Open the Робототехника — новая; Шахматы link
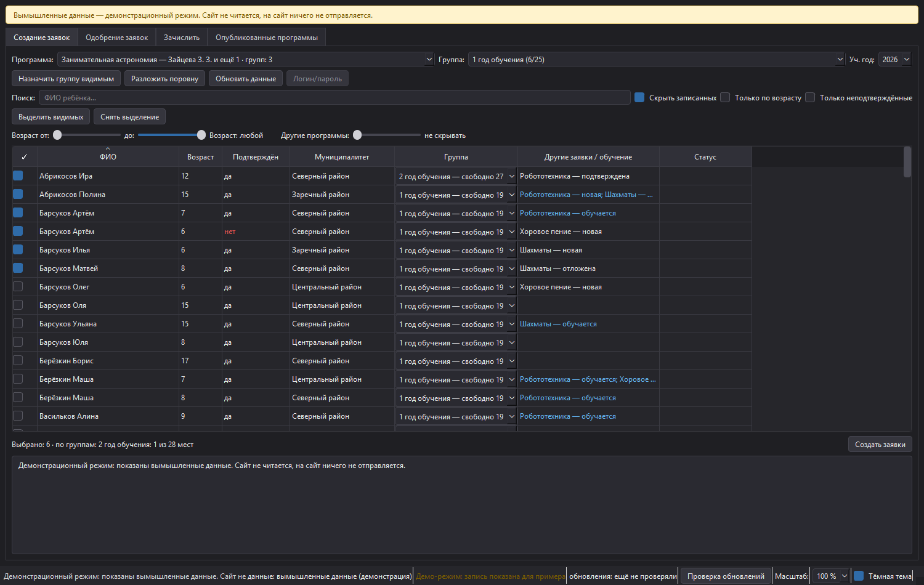Viewport: 924px width, 585px height. pyautogui.click(x=586, y=195)
